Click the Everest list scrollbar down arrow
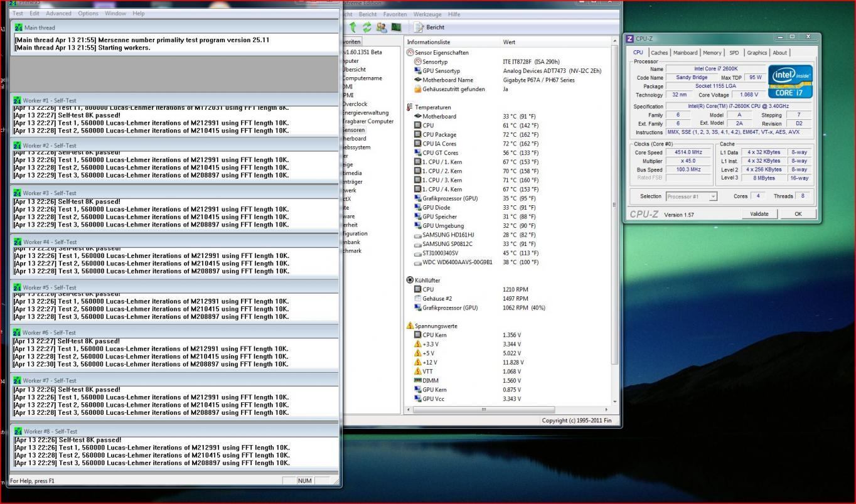Viewport: 856px width, 504px height. coord(615,402)
